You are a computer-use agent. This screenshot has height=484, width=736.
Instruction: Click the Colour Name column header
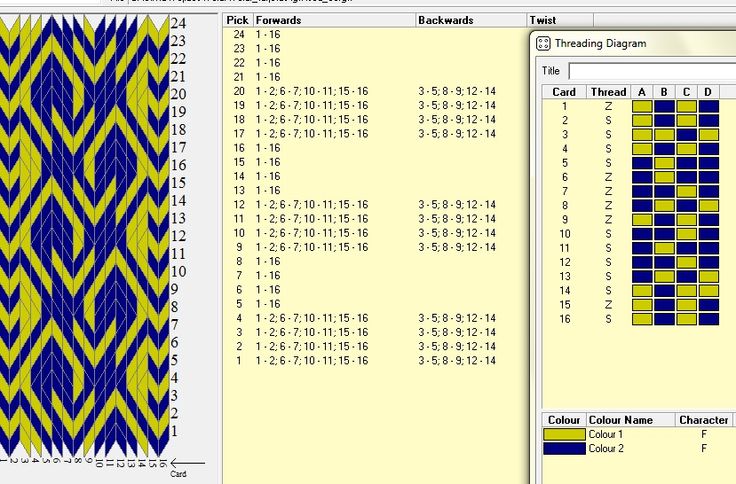point(630,420)
